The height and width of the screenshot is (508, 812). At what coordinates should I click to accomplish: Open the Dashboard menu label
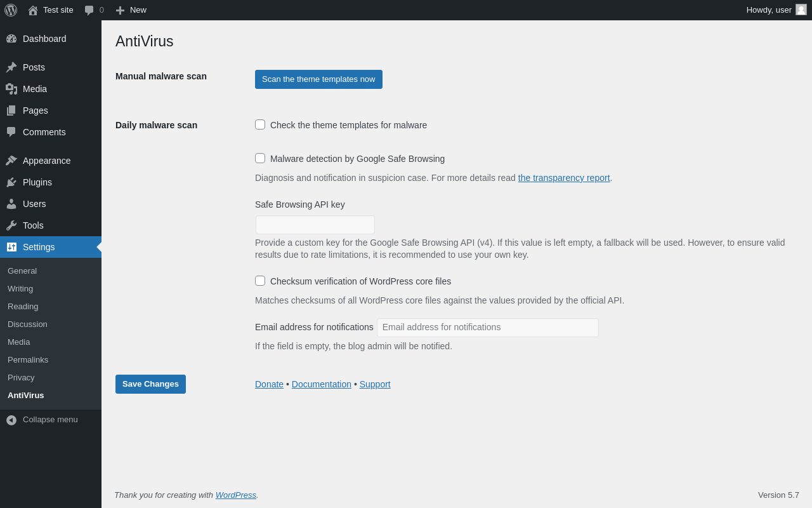(44, 39)
